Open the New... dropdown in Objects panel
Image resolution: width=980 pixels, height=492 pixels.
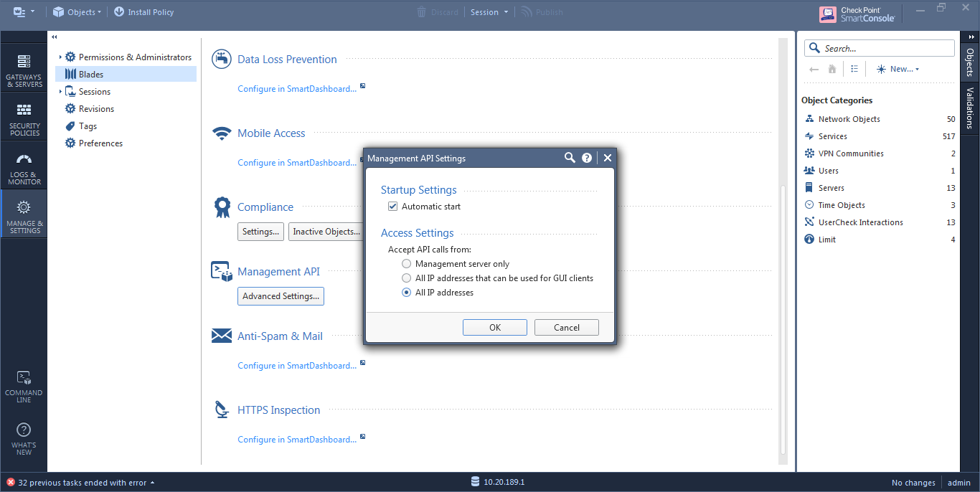click(x=897, y=70)
